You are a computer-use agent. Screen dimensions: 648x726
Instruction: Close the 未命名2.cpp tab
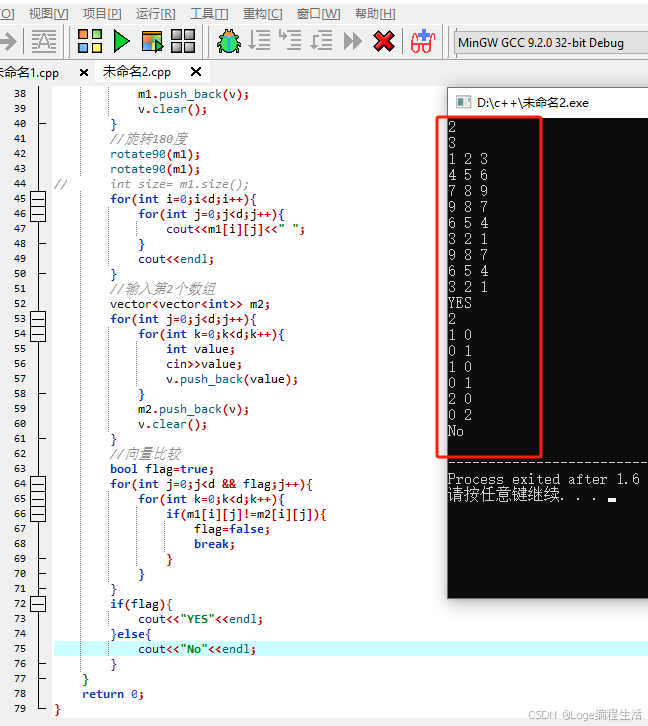(196, 71)
